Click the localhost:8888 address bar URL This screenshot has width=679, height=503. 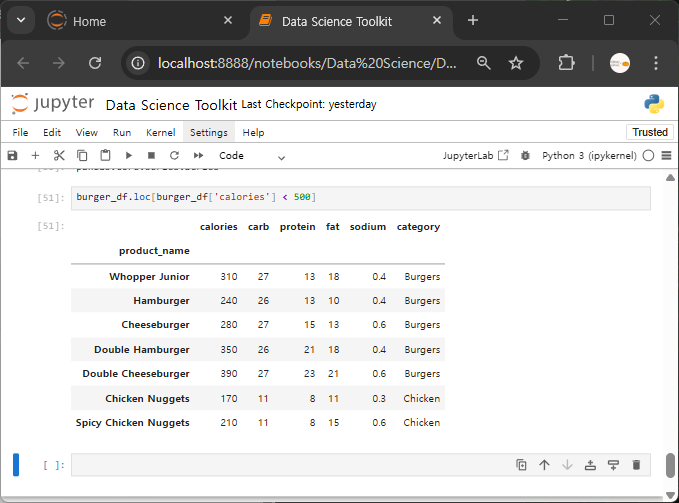pyautogui.click(x=307, y=63)
